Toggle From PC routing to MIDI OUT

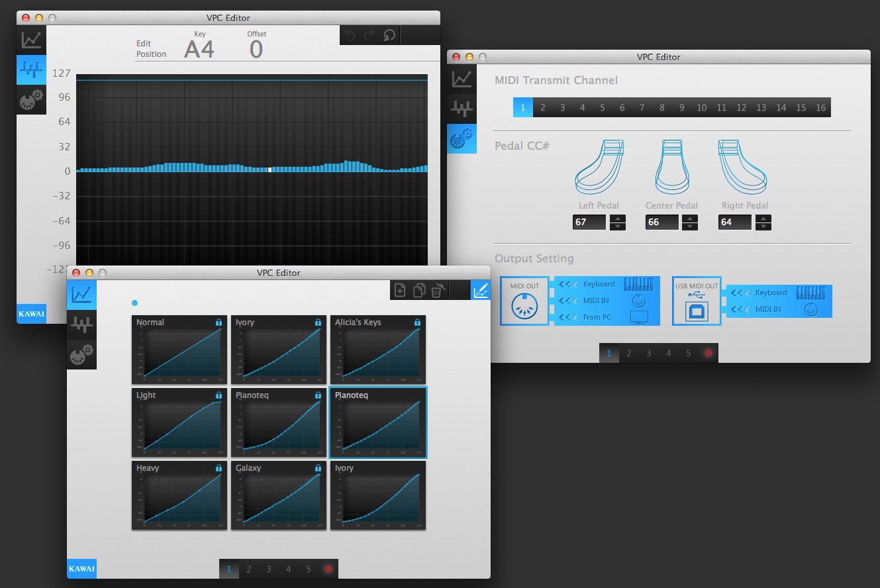coord(567,317)
